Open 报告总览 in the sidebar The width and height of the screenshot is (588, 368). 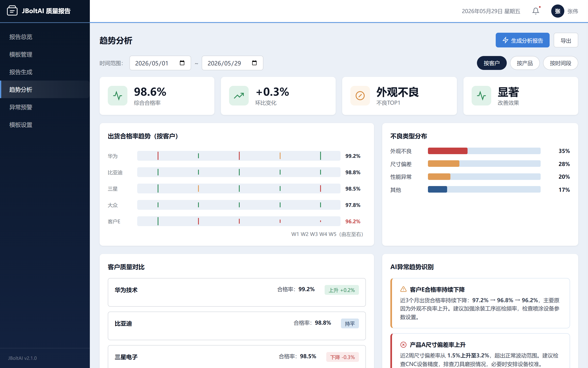tap(45, 37)
